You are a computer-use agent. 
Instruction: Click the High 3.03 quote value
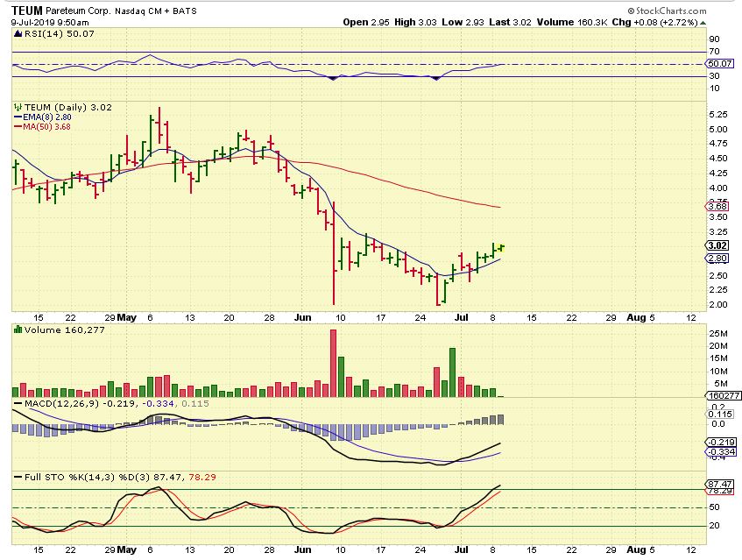click(x=415, y=22)
